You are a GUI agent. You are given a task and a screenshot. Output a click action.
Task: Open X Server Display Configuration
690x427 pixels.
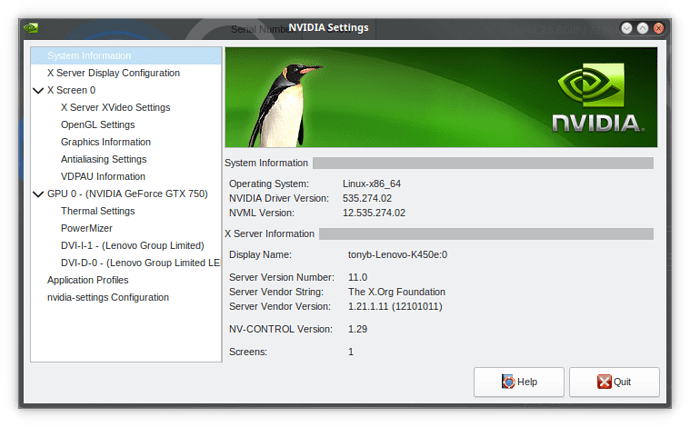113,73
